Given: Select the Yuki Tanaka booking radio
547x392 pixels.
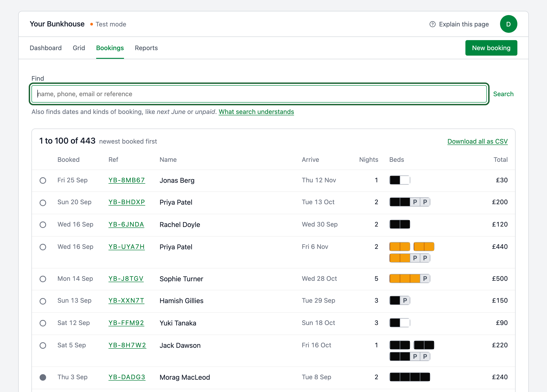Looking at the screenshot, I should pos(43,323).
